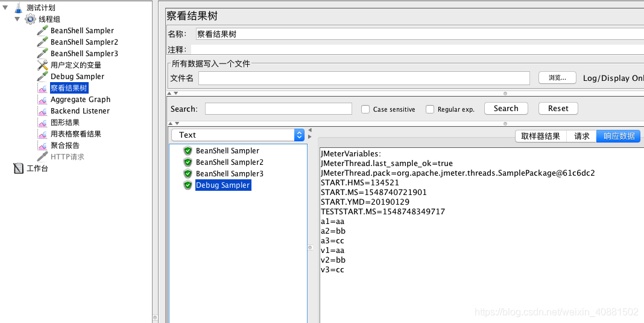This screenshot has width=644, height=323.
Task: Click green shield icon of BeanShell Sampler result
Action: click(x=188, y=150)
